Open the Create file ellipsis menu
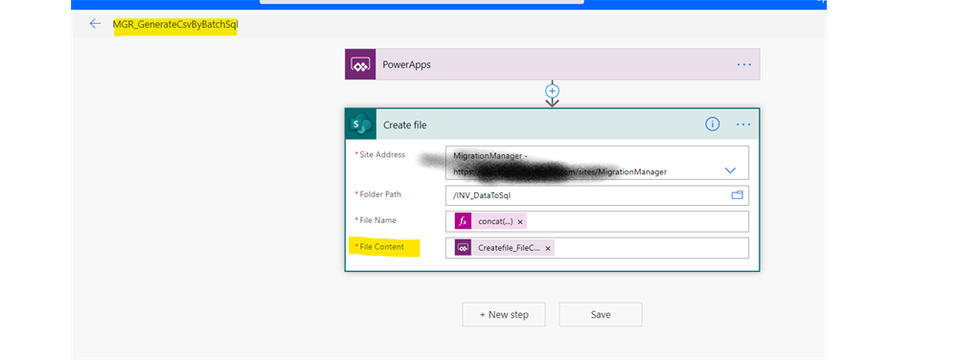The width and height of the screenshot is (980, 360). click(743, 124)
